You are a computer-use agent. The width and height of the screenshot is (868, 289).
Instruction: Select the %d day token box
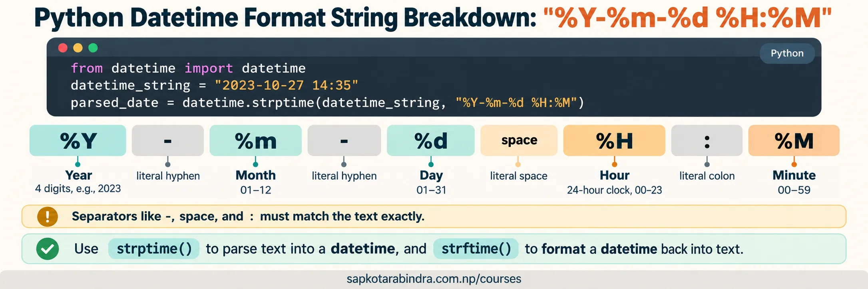click(x=431, y=141)
